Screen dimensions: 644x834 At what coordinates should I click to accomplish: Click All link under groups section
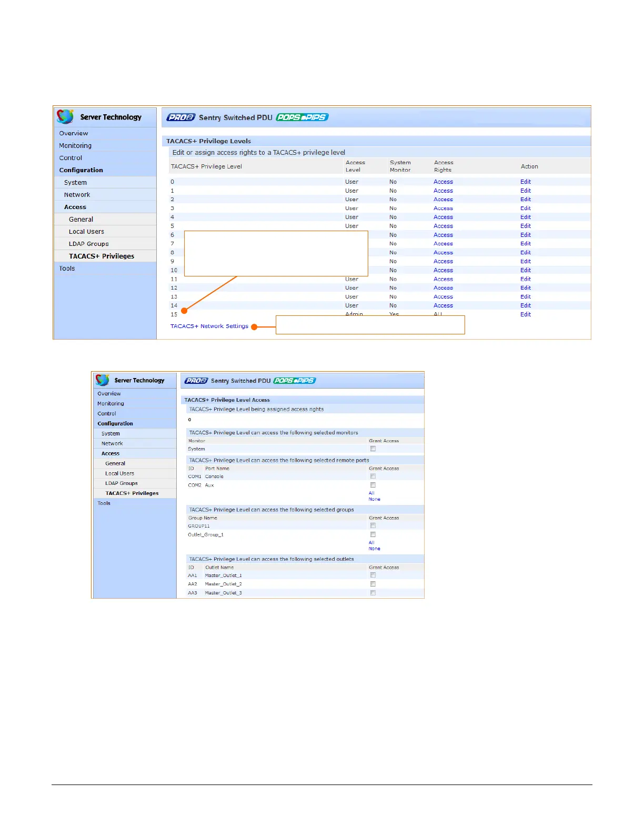[371, 543]
